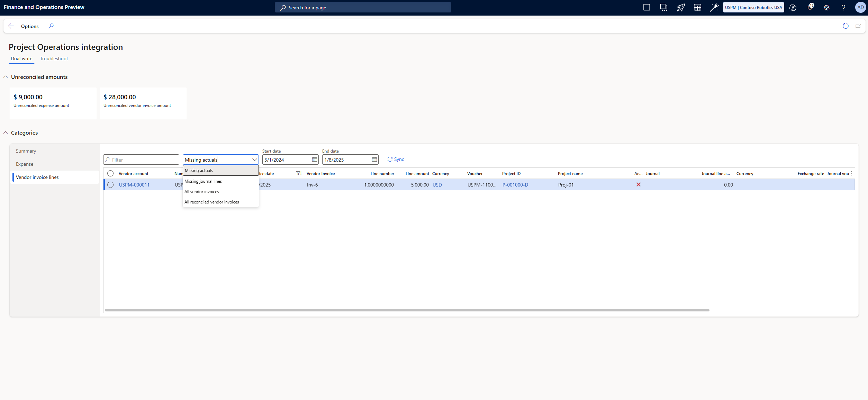Image resolution: width=868 pixels, height=400 pixels.
Task: Open the $9,000.00 unreconciled expense tile
Action: [53, 103]
